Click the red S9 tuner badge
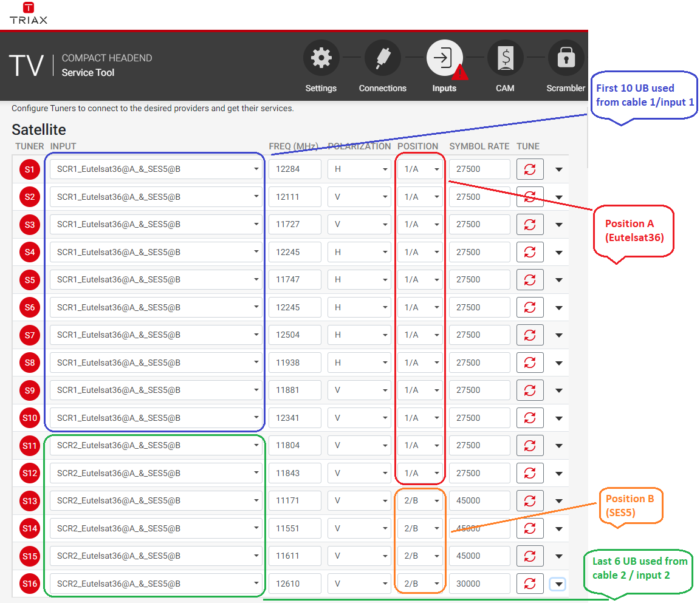 point(29,390)
